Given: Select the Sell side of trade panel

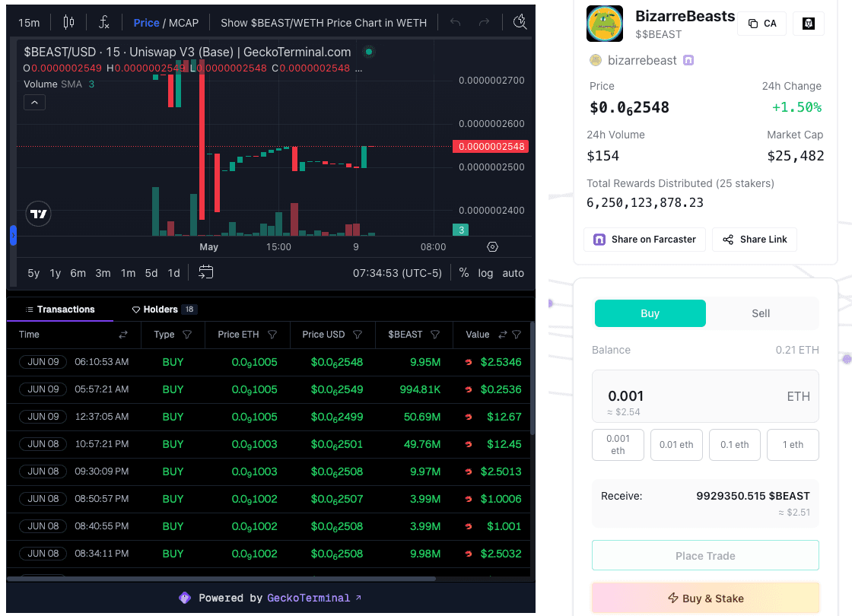Looking at the screenshot, I should point(761,313).
